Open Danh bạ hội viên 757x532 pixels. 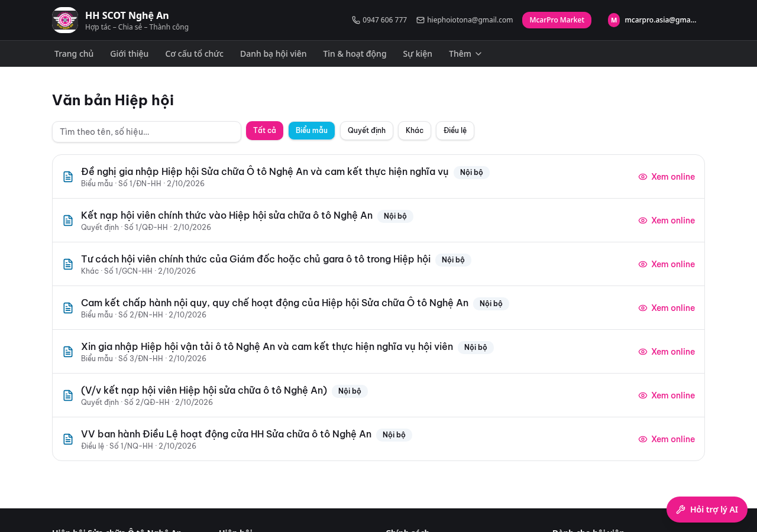pyautogui.click(x=273, y=54)
